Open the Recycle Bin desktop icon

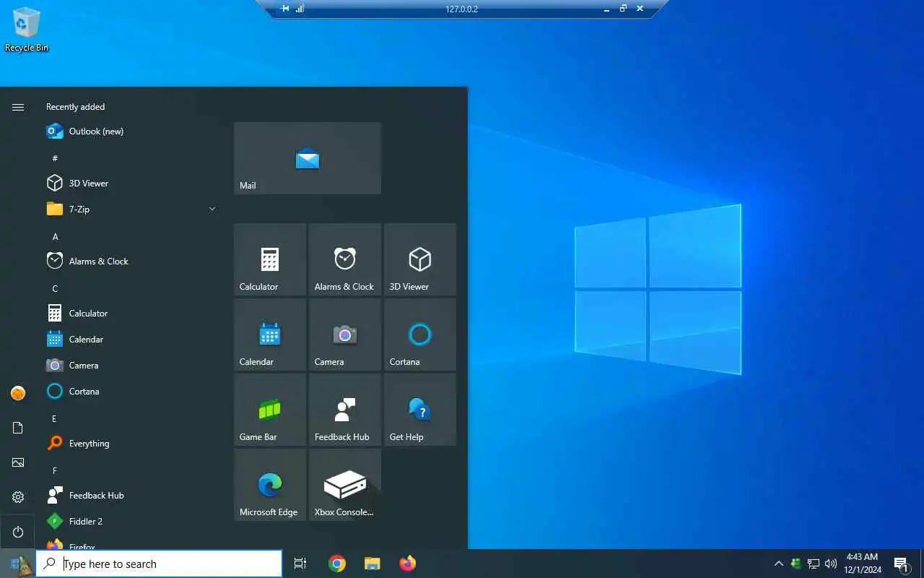[x=27, y=30]
